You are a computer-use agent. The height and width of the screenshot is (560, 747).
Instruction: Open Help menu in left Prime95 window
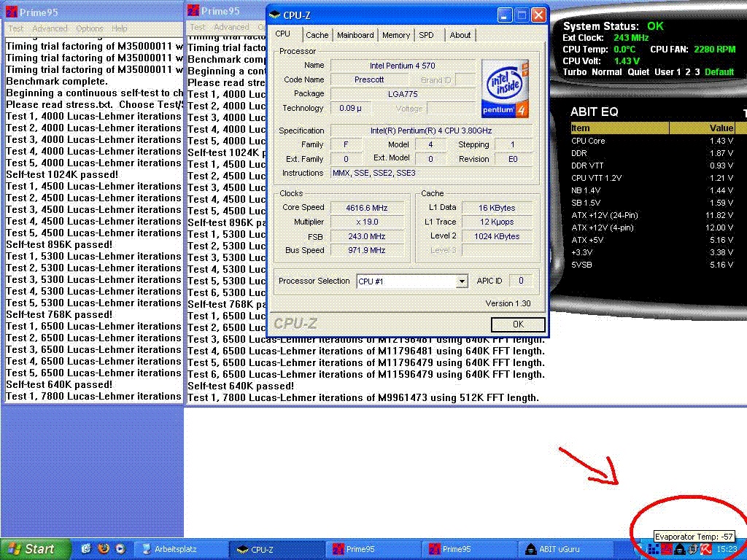point(119,28)
